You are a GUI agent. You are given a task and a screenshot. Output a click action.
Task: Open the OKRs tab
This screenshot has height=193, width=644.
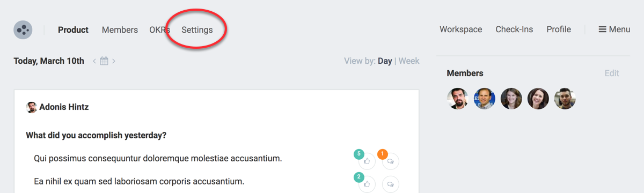[159, 30]
